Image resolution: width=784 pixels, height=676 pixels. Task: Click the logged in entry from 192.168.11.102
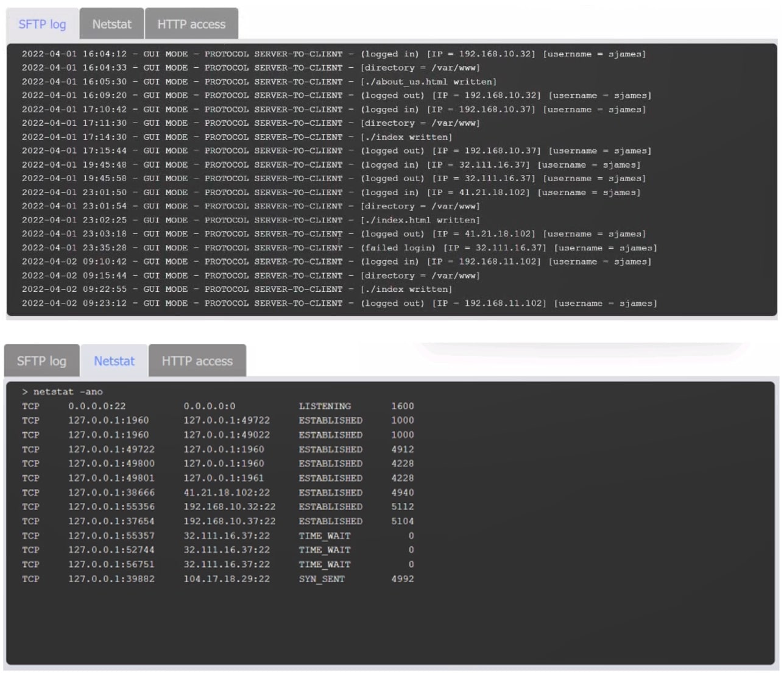pyautogui.click(x=336, y=261)
